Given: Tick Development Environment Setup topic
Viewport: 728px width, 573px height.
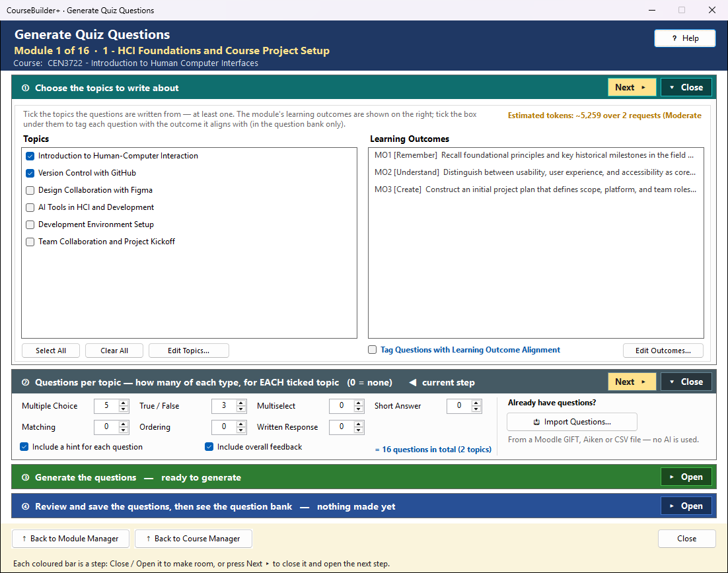Looking at the screenshot, I should [30, 224].
